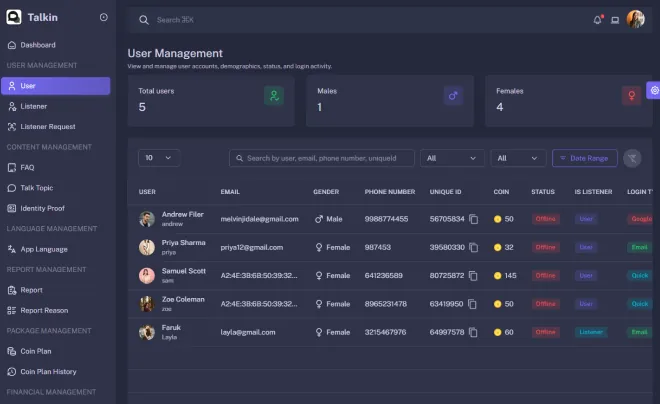Click Samuel Scott's avatar

coord(147,276)
